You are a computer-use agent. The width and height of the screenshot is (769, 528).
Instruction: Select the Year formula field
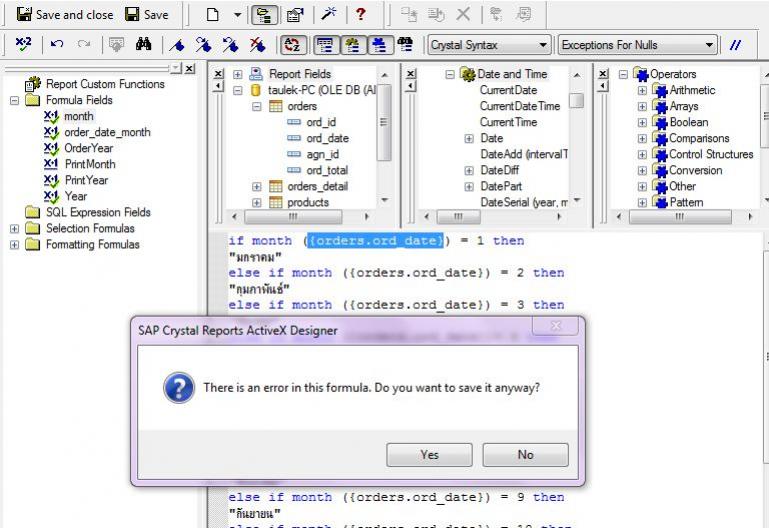76,196
